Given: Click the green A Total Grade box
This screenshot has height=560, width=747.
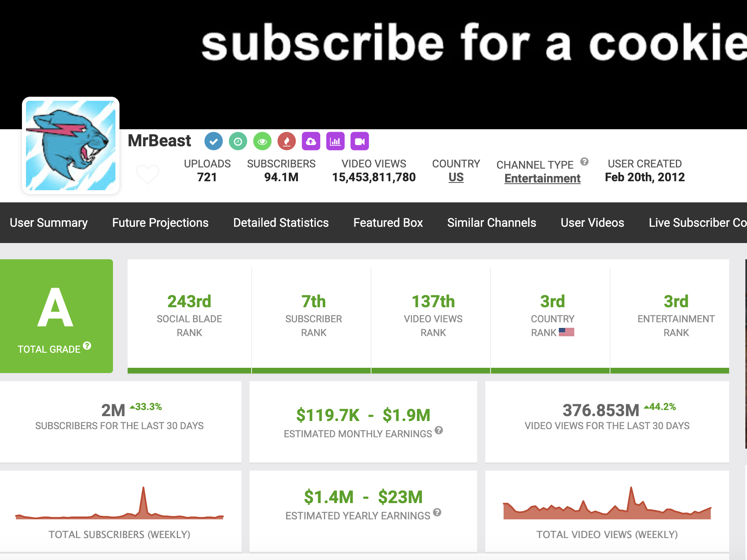Looking at the screenshot, I should point(56,316).
